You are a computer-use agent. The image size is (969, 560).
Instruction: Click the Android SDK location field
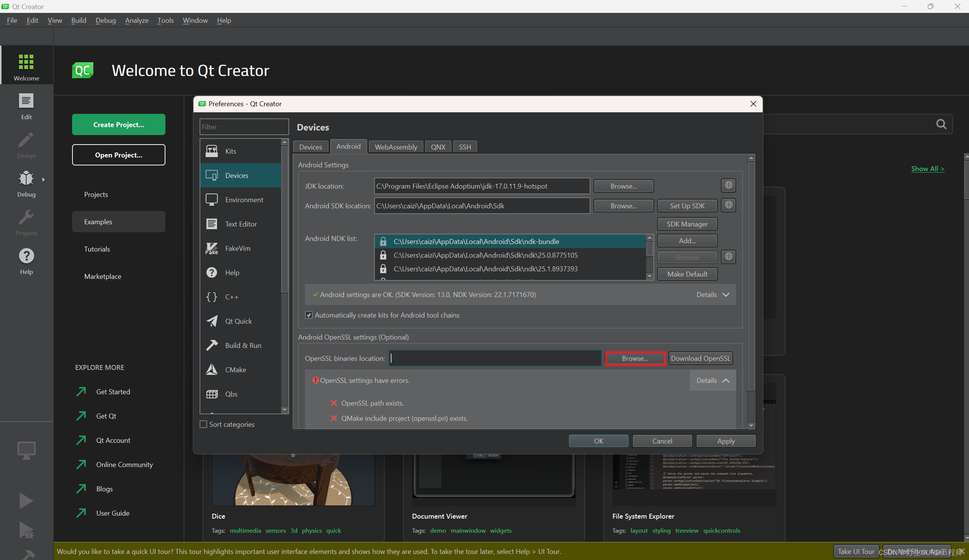click(481, 206)
